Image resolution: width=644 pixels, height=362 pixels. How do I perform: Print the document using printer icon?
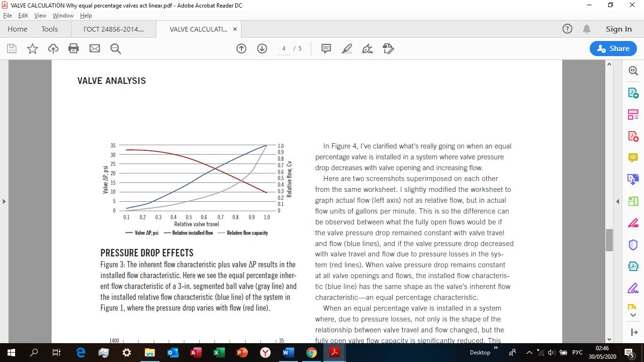pyautogui.click(x=74, y=49)
